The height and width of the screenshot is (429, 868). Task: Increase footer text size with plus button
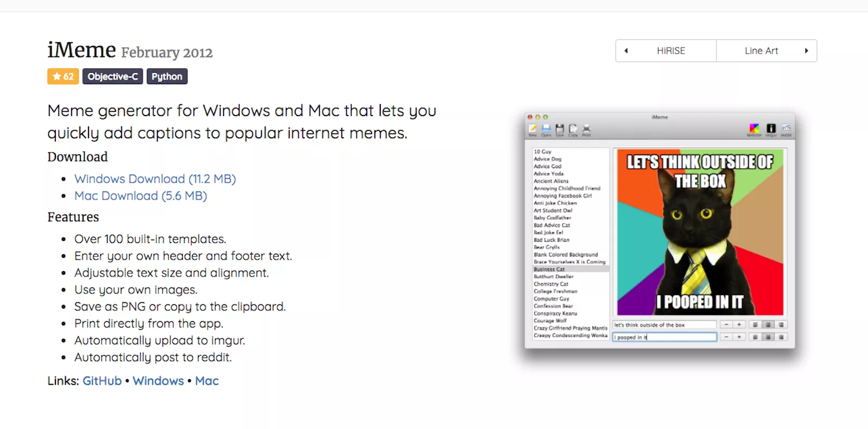tap(739, 337)
